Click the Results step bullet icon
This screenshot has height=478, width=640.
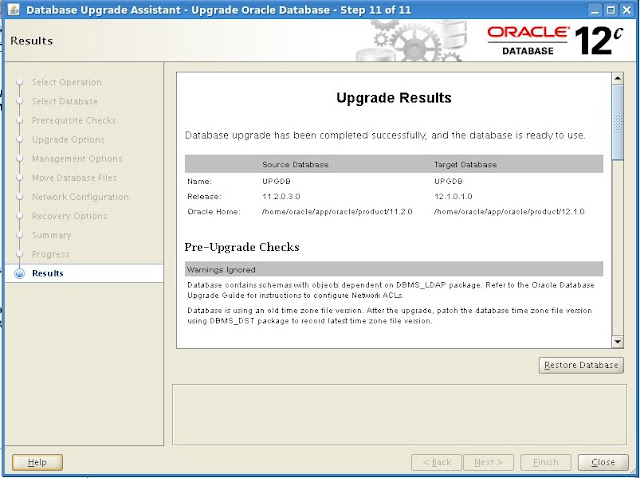19,273
